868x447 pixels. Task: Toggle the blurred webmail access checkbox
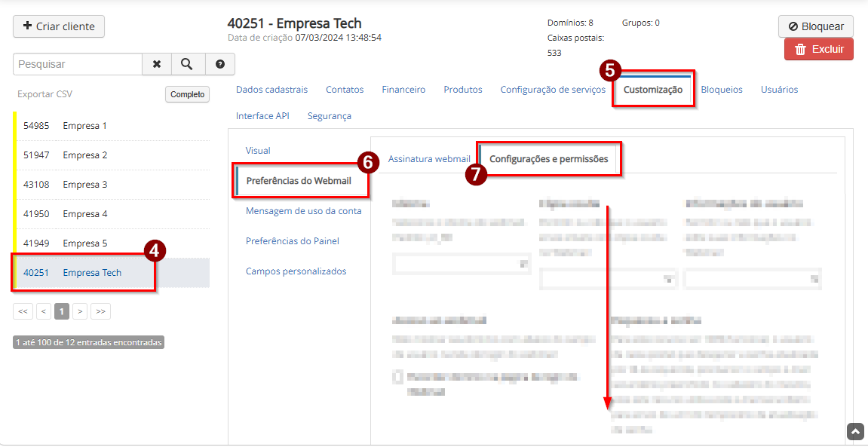pyautogui.click(x=397, y=378)
